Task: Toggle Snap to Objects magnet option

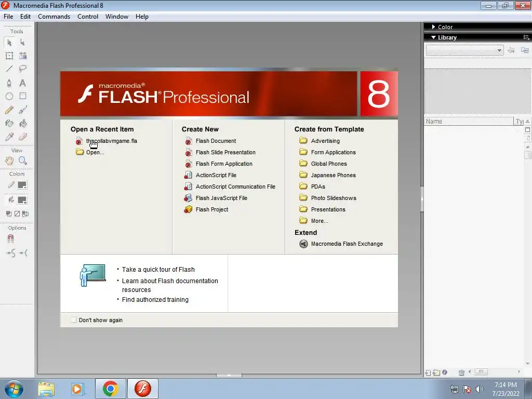Action: (10, 239)
